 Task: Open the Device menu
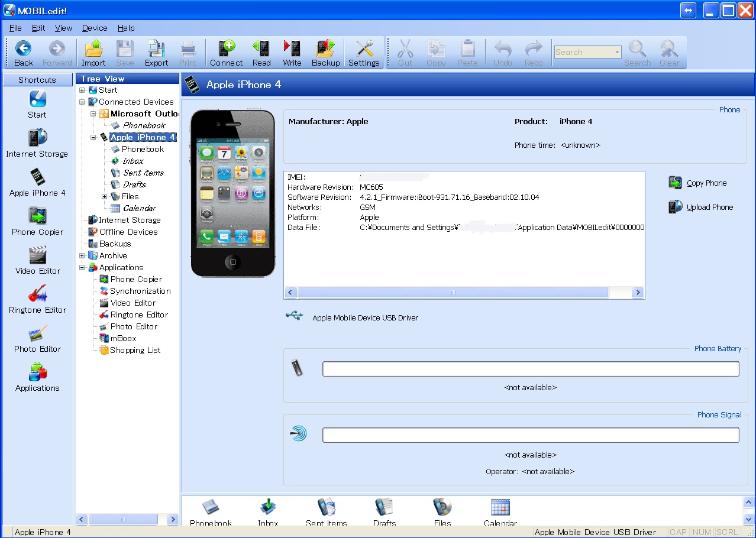95,28
